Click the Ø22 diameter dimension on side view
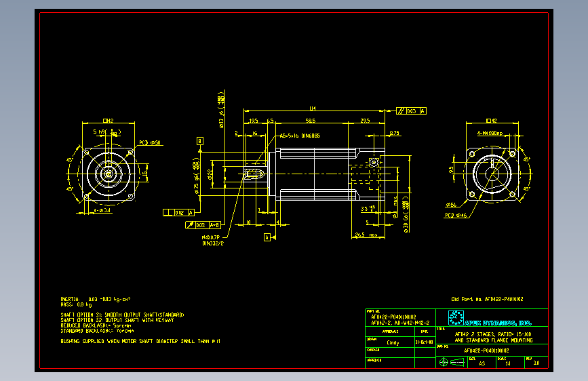This screenshot has height=381, width=588. point(210,174)
